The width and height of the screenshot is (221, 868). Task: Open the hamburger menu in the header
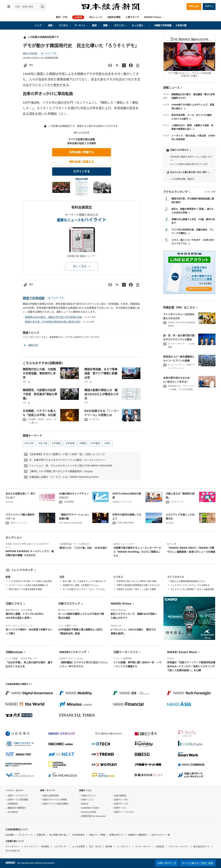[x=8, y=6]
